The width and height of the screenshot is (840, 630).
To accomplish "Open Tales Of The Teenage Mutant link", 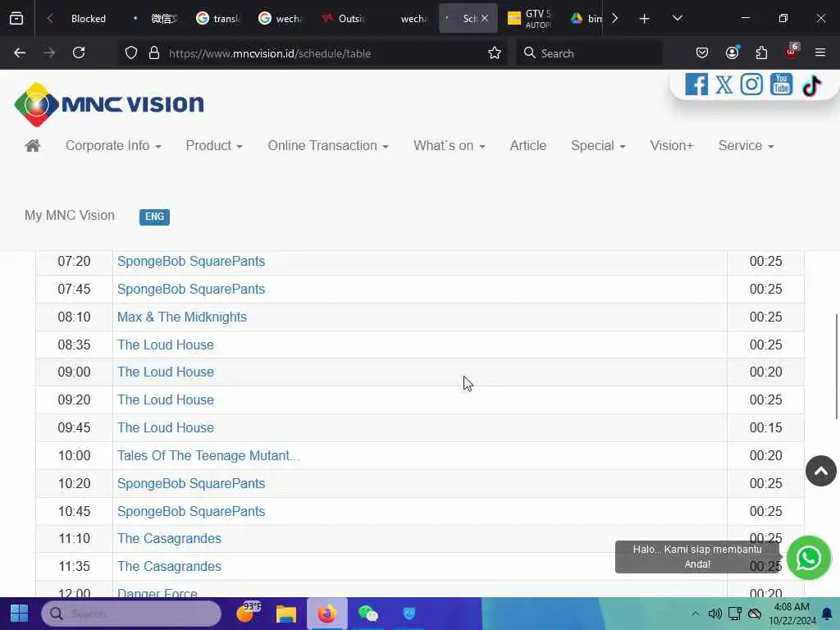I will [208, 456].
